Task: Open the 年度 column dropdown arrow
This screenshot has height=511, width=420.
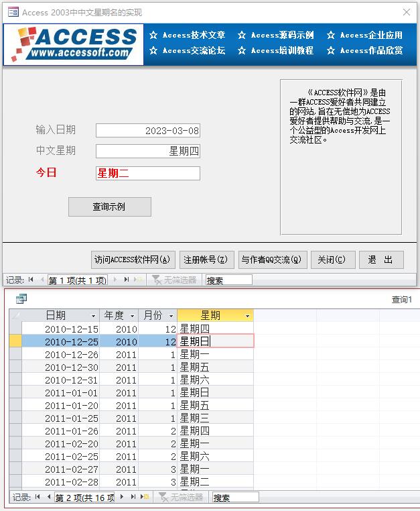Action: tap(132, 316)
